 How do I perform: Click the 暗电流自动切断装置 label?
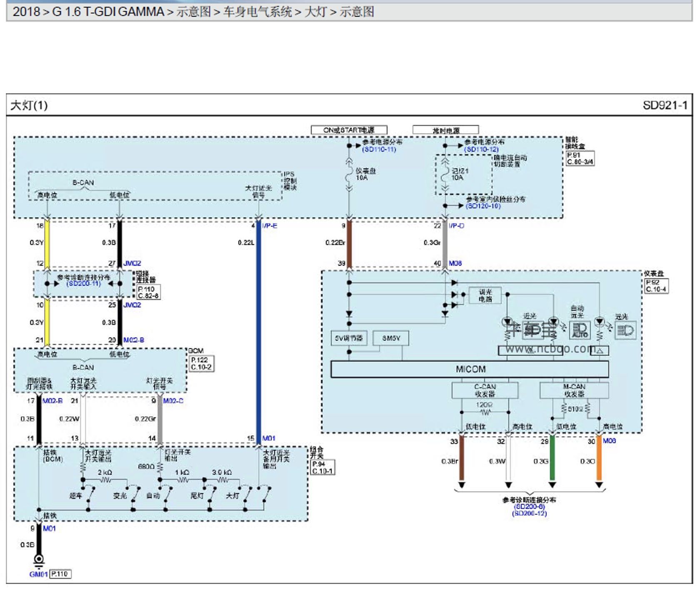click(x=510, y=161)
